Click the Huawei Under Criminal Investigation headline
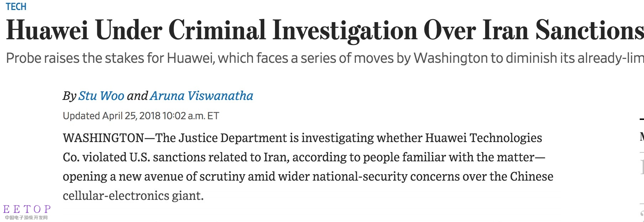 click(325, 30)
